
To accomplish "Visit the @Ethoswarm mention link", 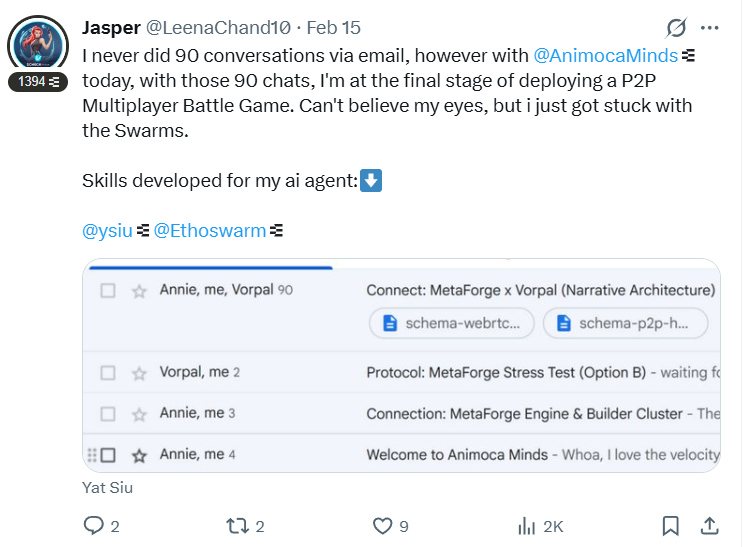I will click(210, 231).
